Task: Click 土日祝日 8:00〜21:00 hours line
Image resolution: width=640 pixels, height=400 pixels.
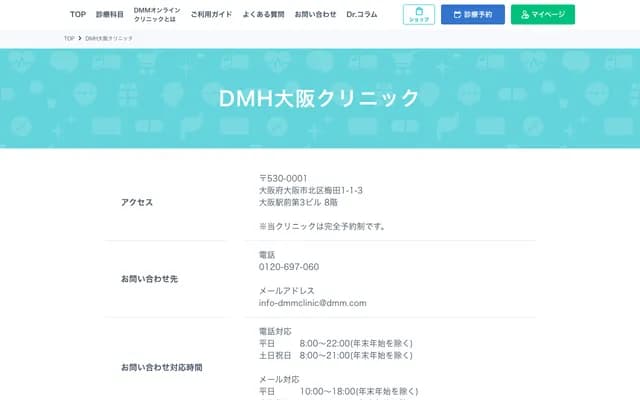Action: pos(336,356)
